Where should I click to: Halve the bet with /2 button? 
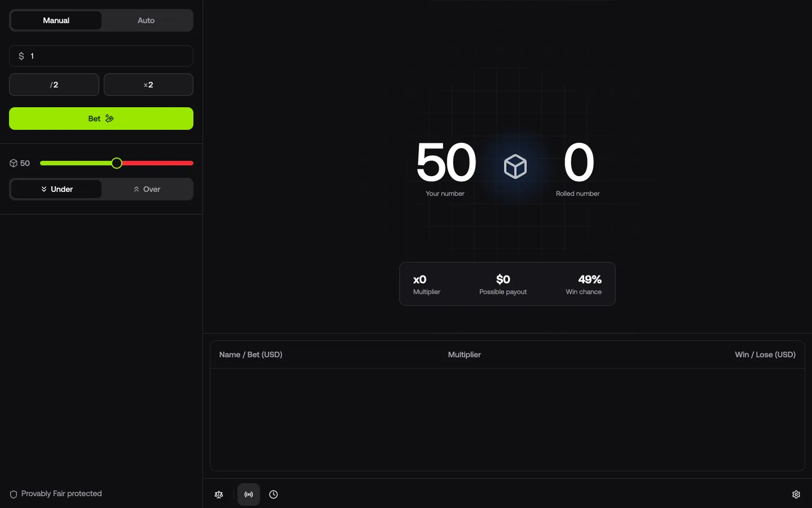(54, 85)
